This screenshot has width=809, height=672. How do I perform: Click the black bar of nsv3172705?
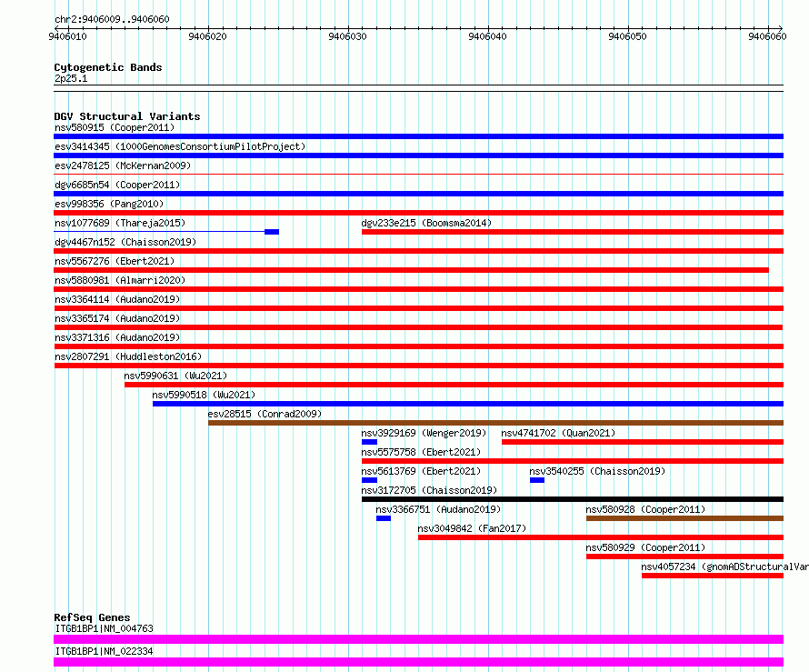pyautogui.click(x=573, y=499)
